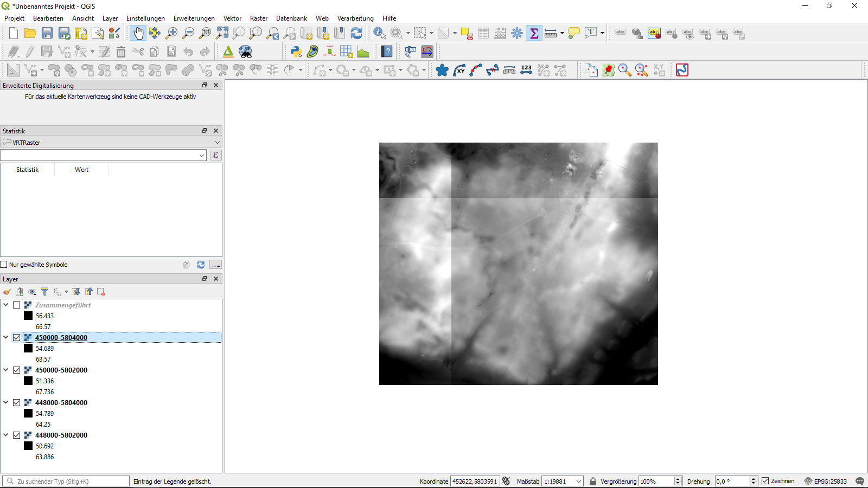The height and width of the screenshot is (488, 868).
Task: Select the Pan Map hand tool
Action: pyautogui.click(x=138, y=33)
